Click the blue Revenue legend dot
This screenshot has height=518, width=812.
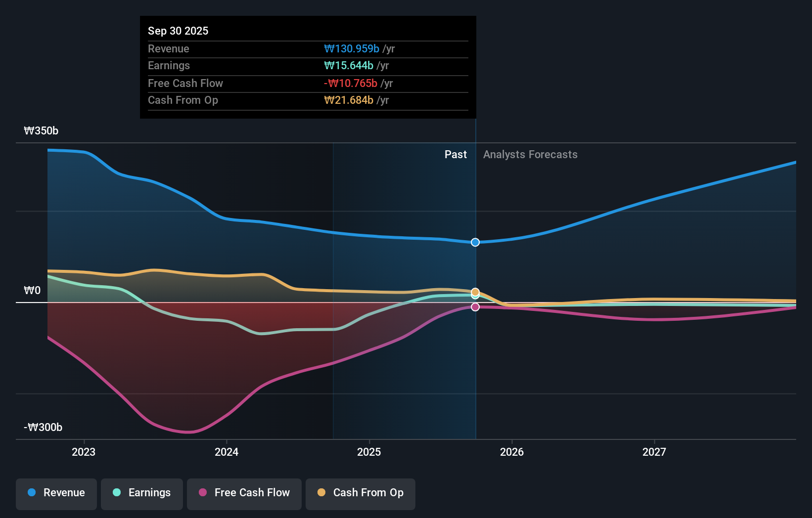point(32,493)
